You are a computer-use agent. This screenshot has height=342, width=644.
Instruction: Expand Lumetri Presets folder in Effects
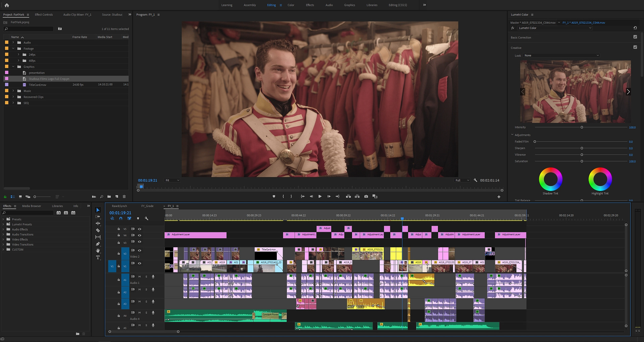[3, 225]
